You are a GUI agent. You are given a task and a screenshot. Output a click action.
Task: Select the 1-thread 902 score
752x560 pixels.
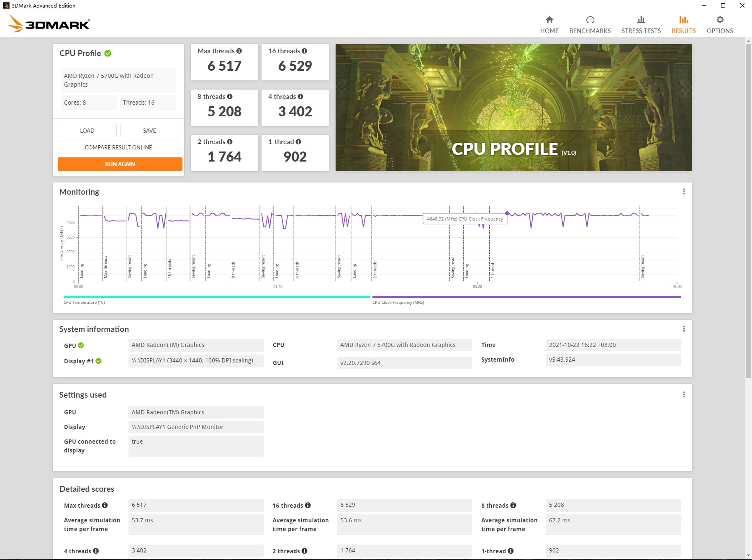click(x=295, y=157)
